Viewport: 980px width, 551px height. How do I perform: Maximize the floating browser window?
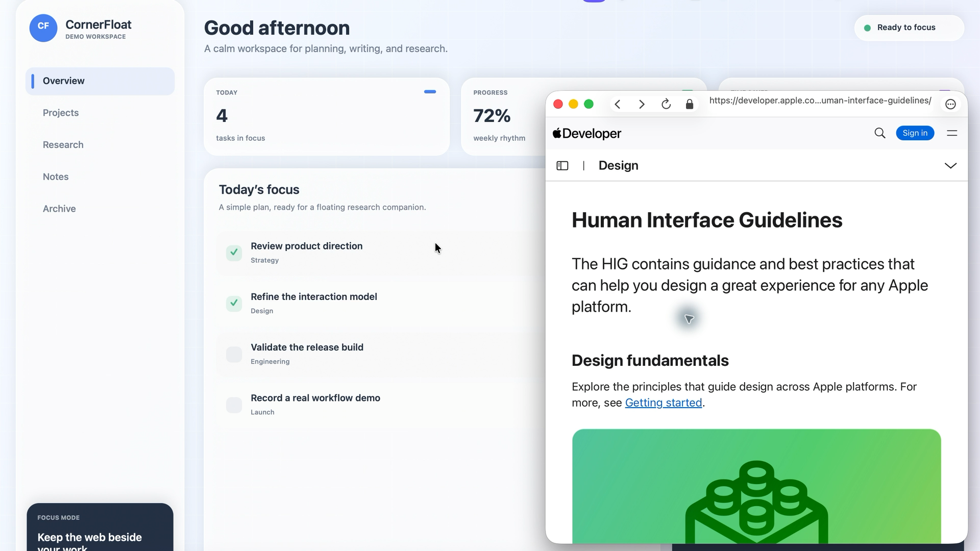(x=589, y=104)
